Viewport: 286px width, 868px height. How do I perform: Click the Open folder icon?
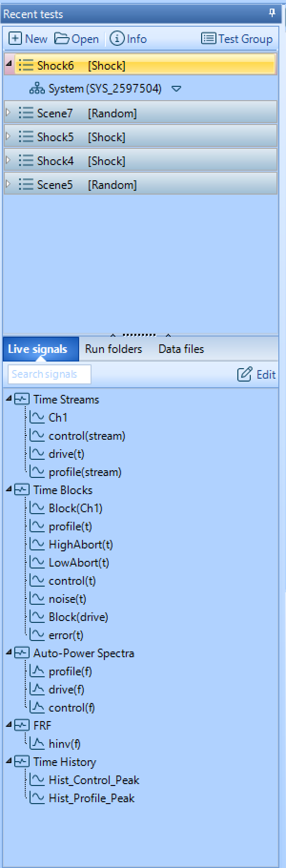[x=61, y=39]
